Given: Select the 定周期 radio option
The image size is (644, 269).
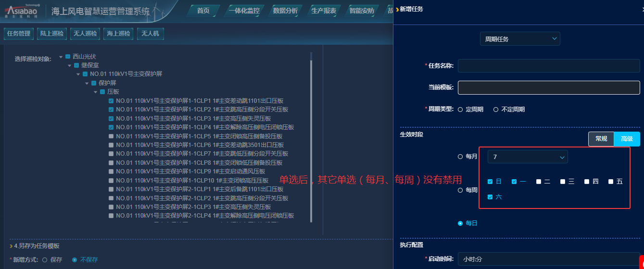Looking at the screenshot, I should pos(460,110).
